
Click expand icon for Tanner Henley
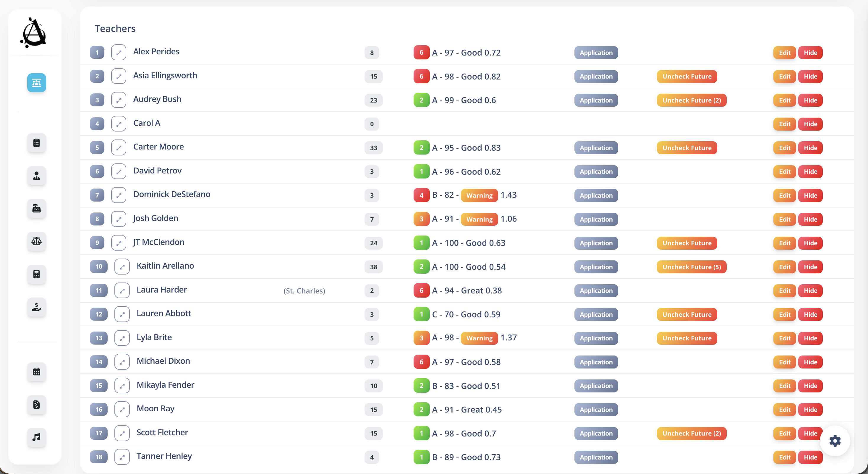pos(122,457)
